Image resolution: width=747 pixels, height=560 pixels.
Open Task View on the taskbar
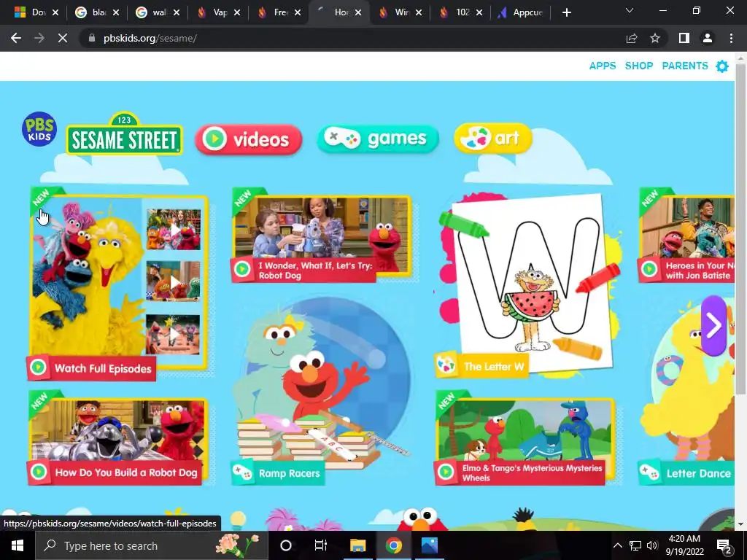point(321,545)
